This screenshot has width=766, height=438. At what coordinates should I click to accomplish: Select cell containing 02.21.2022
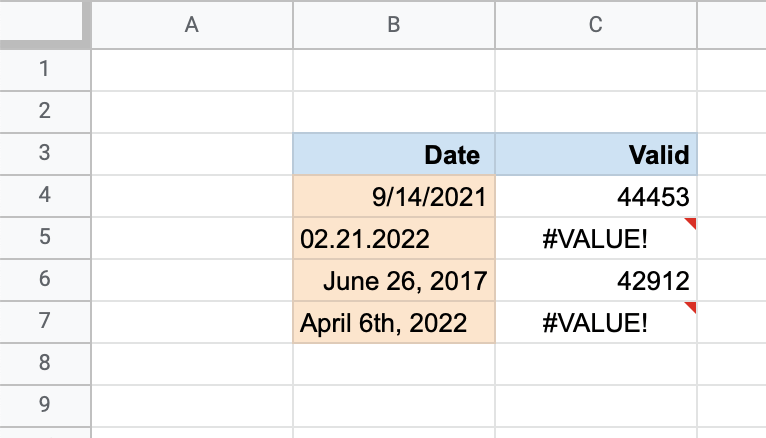[394, 238]
